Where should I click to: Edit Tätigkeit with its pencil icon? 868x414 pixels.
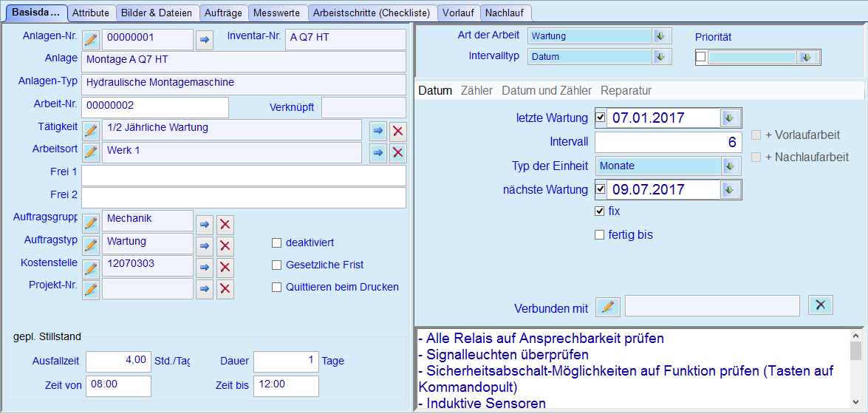tap(91, 131)
